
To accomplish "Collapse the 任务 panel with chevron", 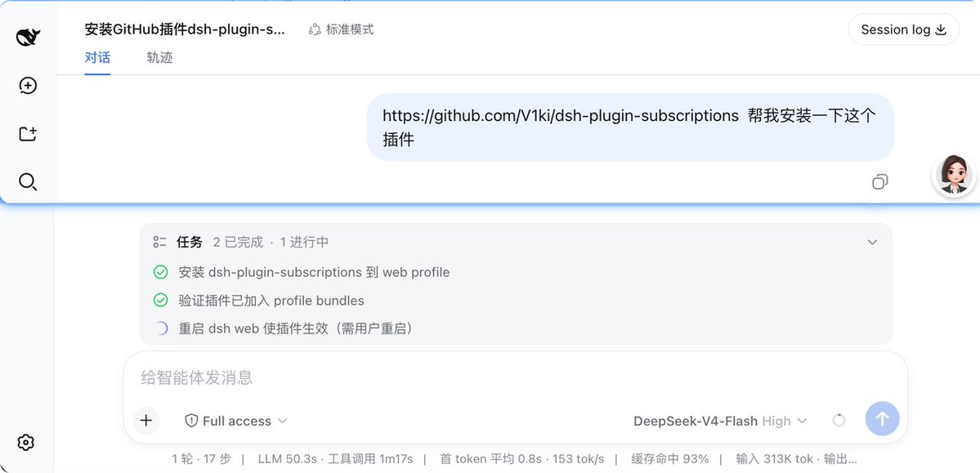I will pos(872,243).
